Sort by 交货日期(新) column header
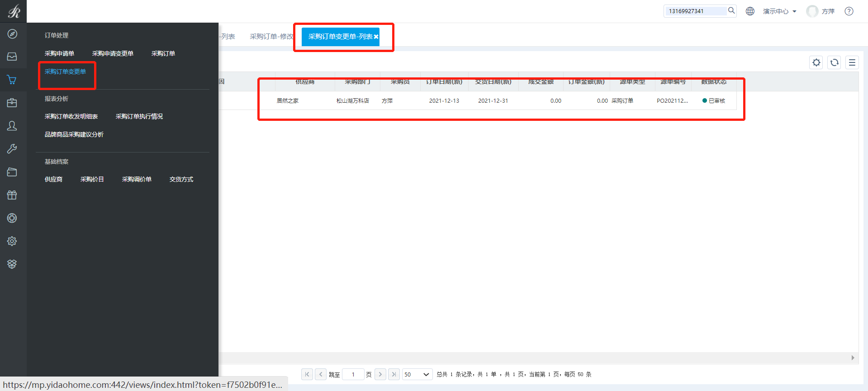 [x=493, y=82]
